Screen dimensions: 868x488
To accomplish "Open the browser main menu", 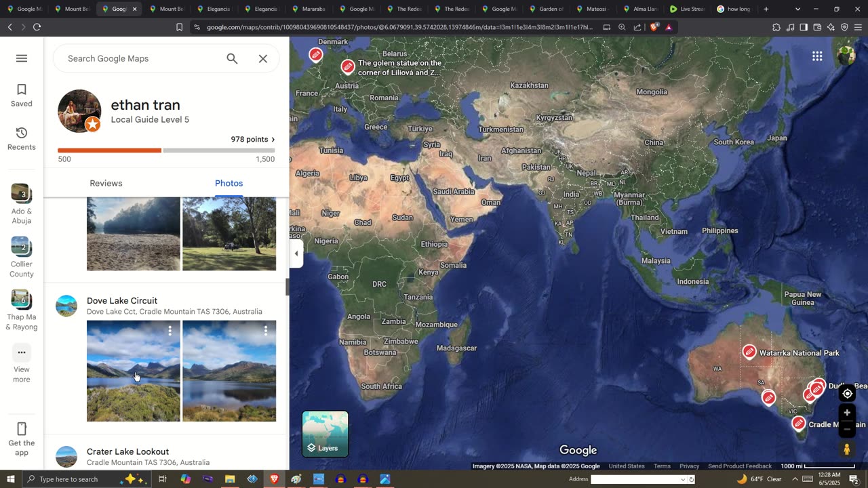I will pyautogui.click(x=858, y=27).
